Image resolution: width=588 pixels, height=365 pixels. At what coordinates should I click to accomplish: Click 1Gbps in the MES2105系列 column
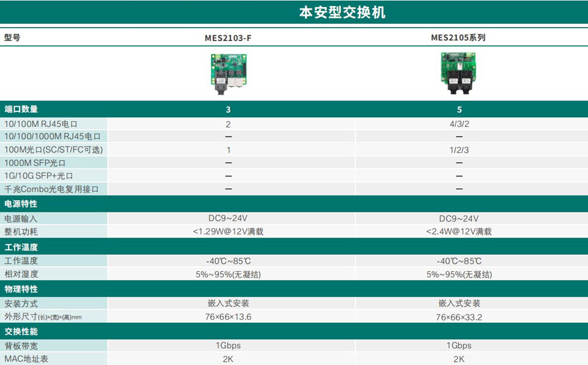[x=459, y=345]
